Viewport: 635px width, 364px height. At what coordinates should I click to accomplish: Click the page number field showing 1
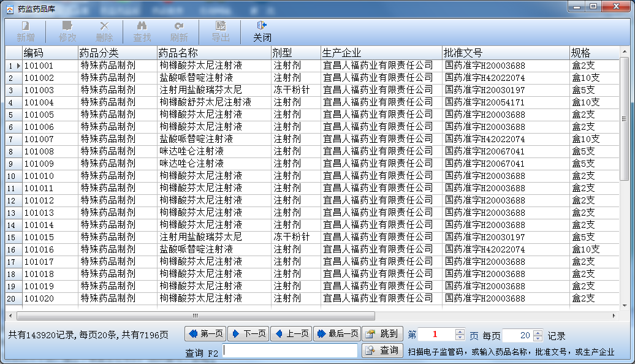tap(436, 335)
